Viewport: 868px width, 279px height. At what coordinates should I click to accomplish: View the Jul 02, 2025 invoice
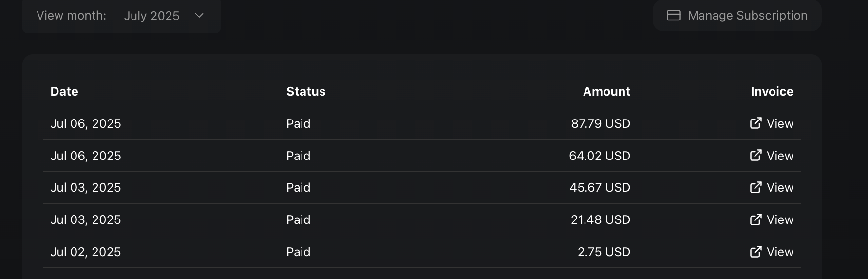772,252
